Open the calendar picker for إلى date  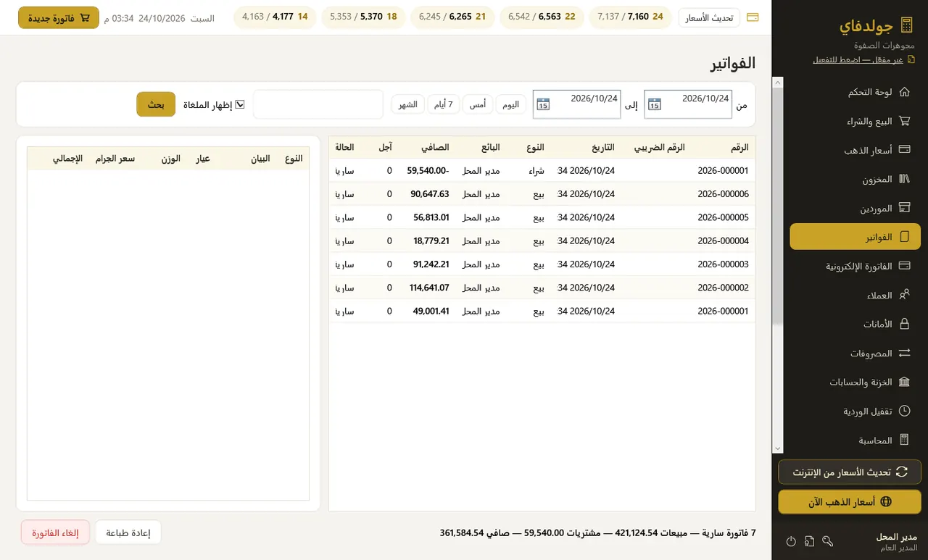coord(543,104)
